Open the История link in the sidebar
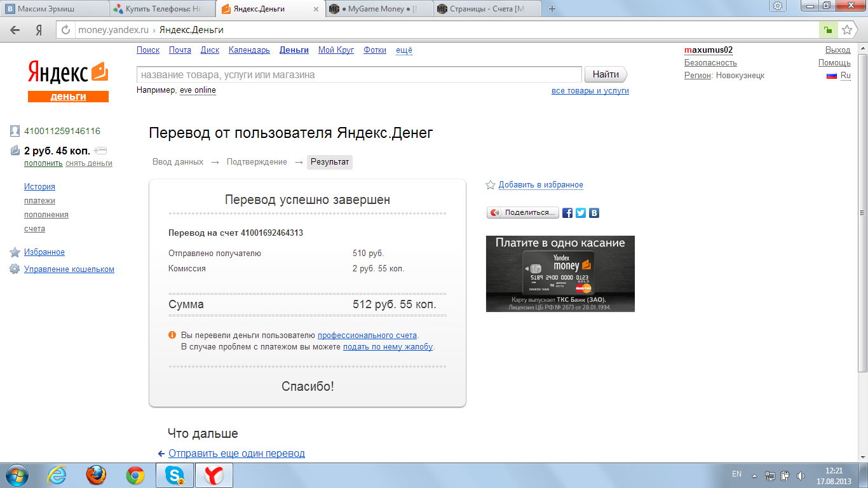 tap(39, 187)
